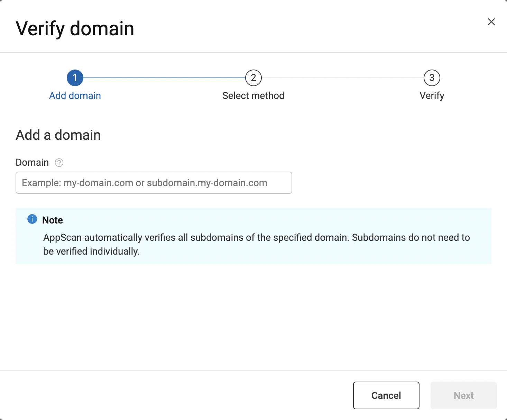This screenshot has height=420, width=507.
Task: Click the blue progress line after step 1
Action: point(164,78)
